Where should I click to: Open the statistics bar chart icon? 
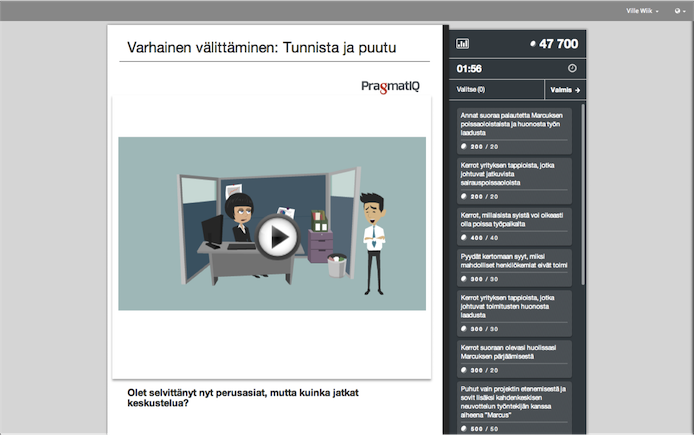[x=462, y=44]
